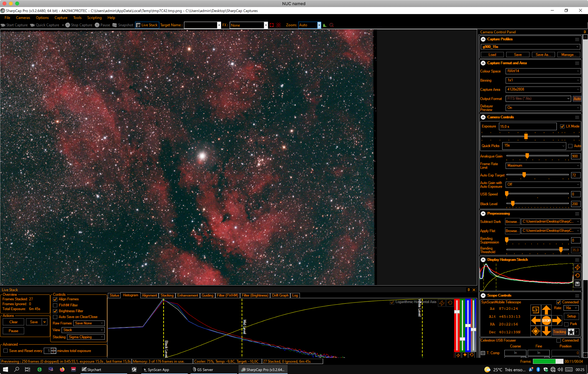
Task: Toggle the LX Mode checkbox
Action: coord(562,126)
